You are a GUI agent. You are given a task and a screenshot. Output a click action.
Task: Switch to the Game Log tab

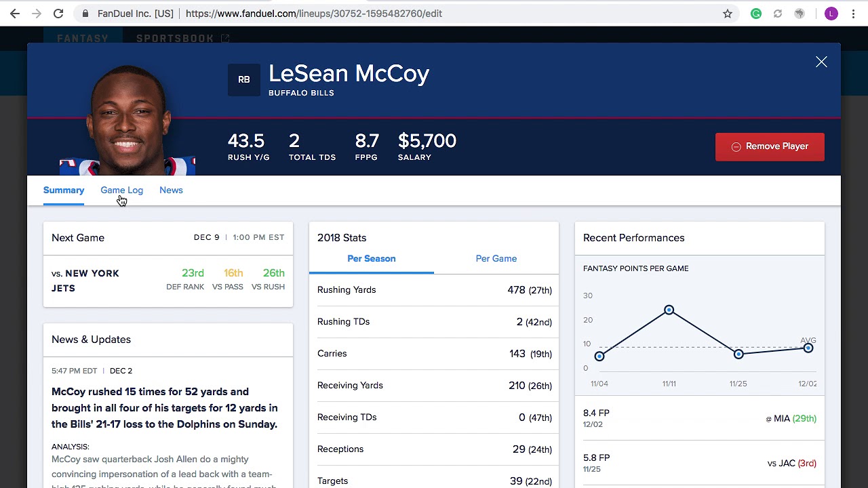121,190
